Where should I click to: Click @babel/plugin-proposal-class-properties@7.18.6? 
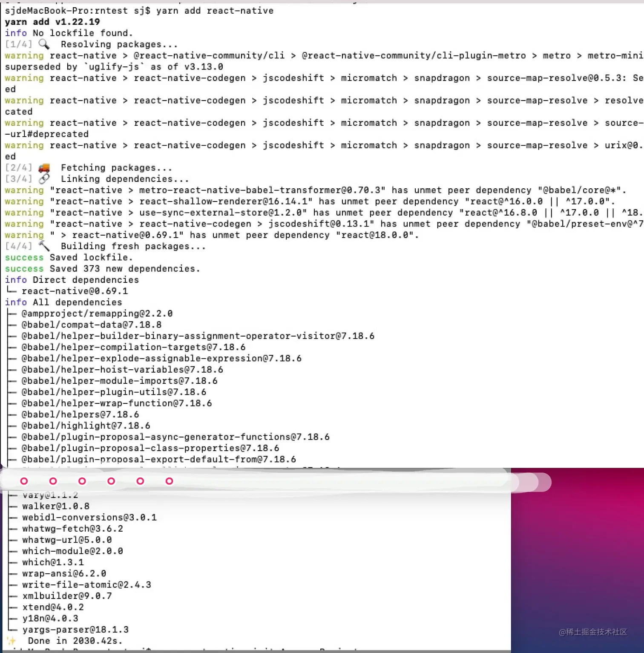click(x=150, y=448)
